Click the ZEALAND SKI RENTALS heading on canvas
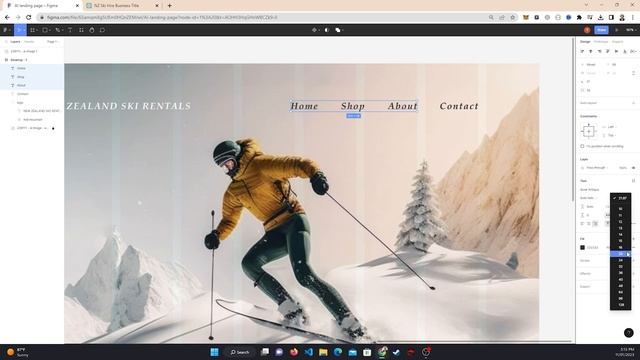Screen dimensions: 640x360 click(129, 106)
